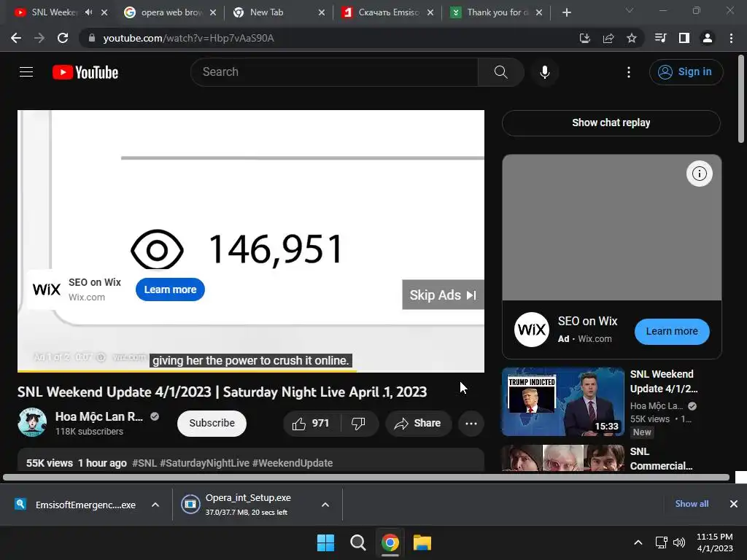Show hidden system tray icons
Viewport: 747px width, 560px height.
(638, 542)
